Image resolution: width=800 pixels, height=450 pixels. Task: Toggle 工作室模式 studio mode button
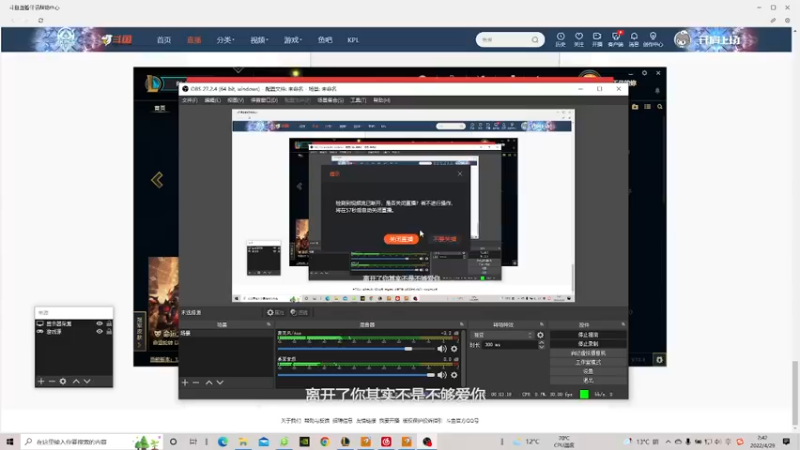pyautogui.click(x=588, y=362)
